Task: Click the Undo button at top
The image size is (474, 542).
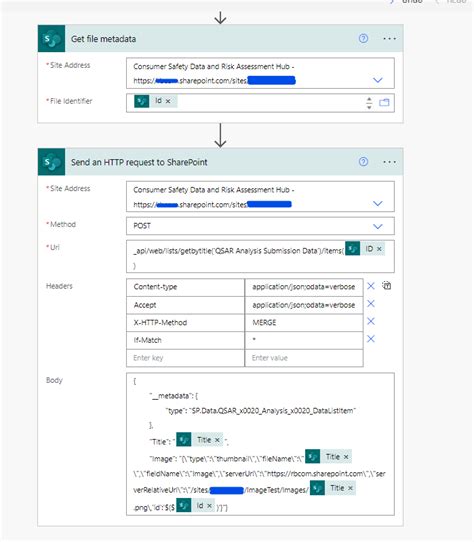Action: pyautogui.click(x=408, y=2)
